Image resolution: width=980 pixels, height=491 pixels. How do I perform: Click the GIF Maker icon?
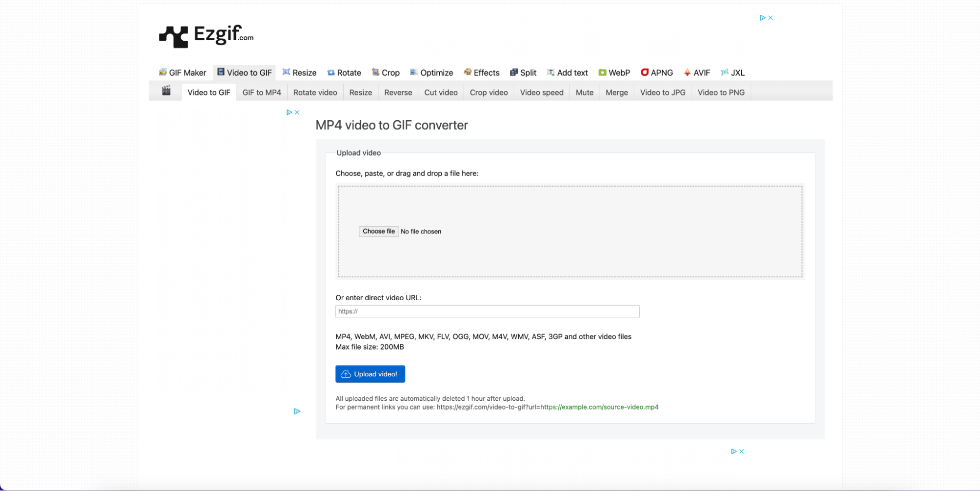coord(163,72)
